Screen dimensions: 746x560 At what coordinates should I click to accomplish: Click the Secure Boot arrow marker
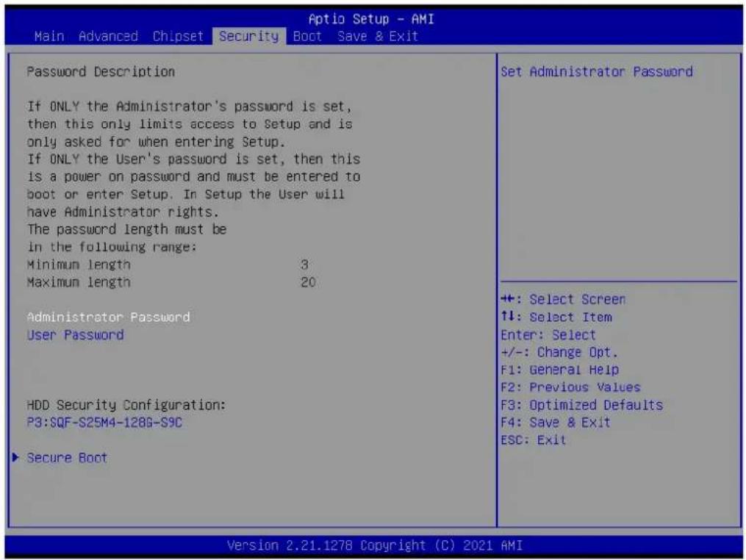tap(15, 458)
